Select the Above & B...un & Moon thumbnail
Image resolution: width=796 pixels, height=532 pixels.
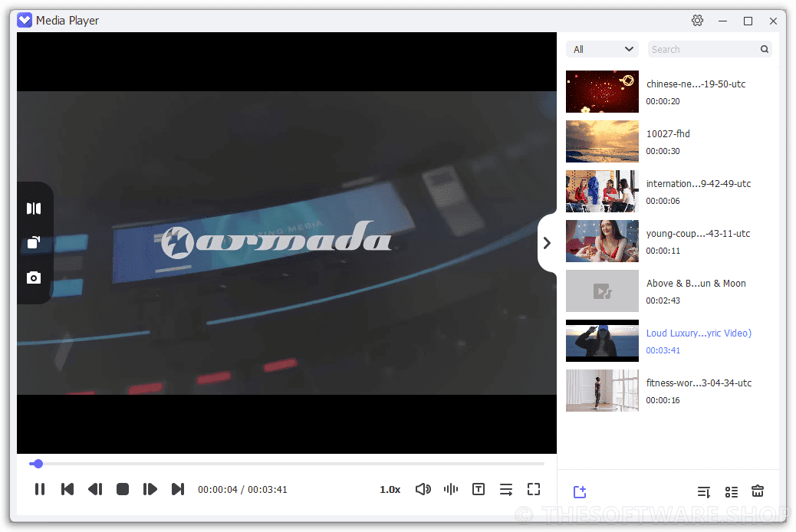tap(602, 291)
